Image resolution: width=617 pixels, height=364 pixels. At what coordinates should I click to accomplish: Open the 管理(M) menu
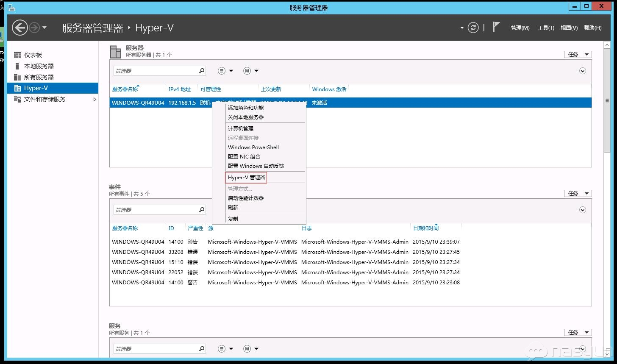520,28
